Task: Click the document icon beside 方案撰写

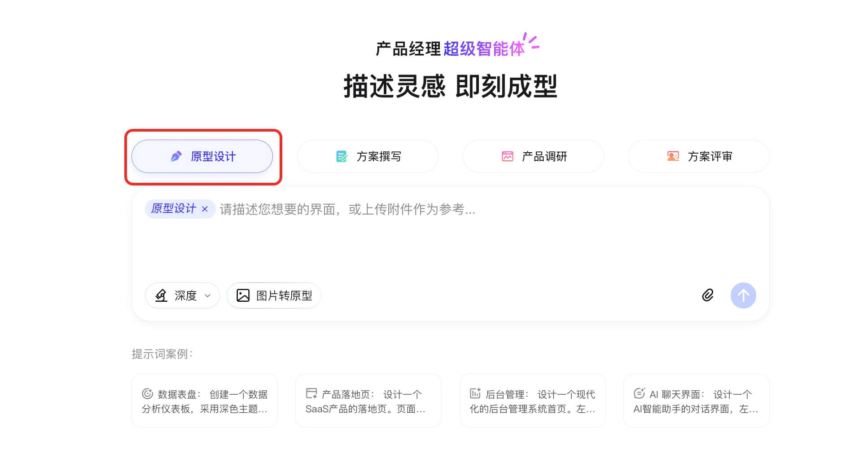Action: (341, 156)
